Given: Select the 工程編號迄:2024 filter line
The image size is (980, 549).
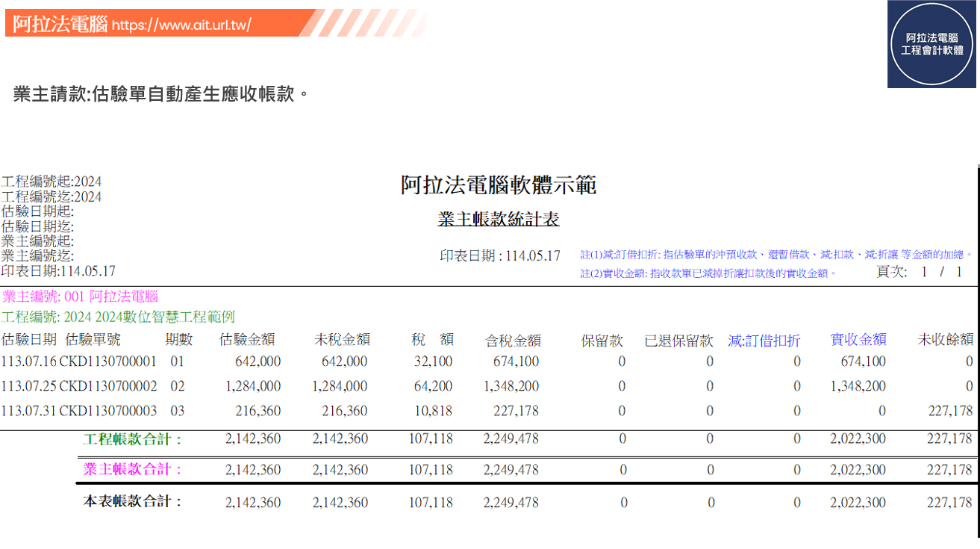Looking at the screenshot, I should click(x=52, y=197).
